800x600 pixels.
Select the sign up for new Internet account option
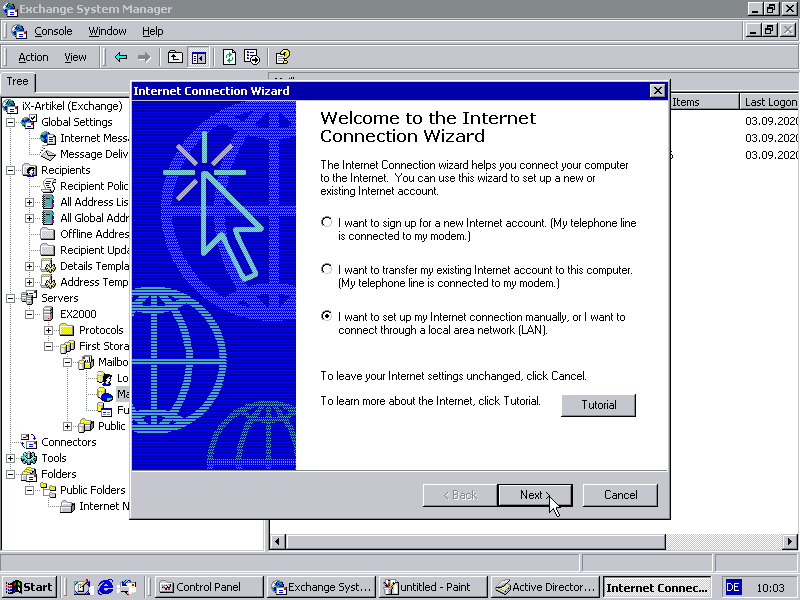tap(327, 222)
